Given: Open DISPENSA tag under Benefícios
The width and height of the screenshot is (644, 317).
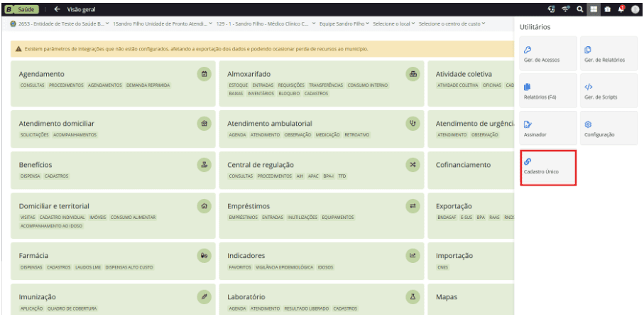Looking at the screenshot, I should point(31,176).
